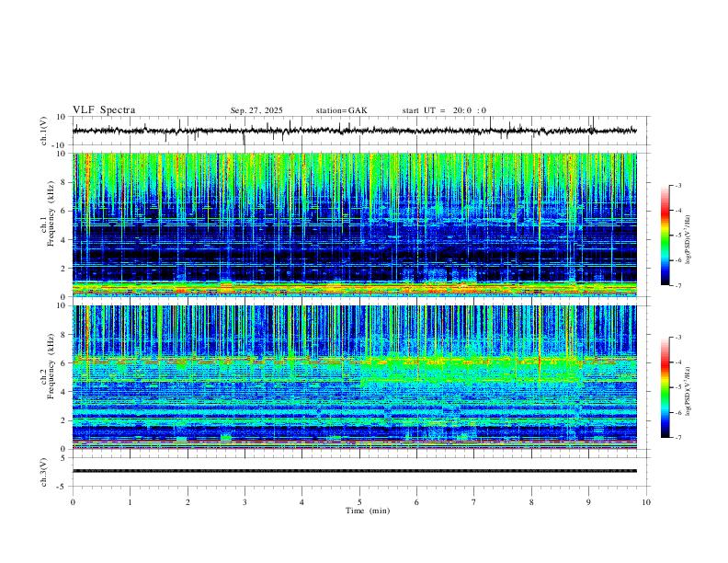Click the "6" kHz tick on ch.2 spectrogram
The height and width of the screenshot is (563, 728).
click(63, 362)
